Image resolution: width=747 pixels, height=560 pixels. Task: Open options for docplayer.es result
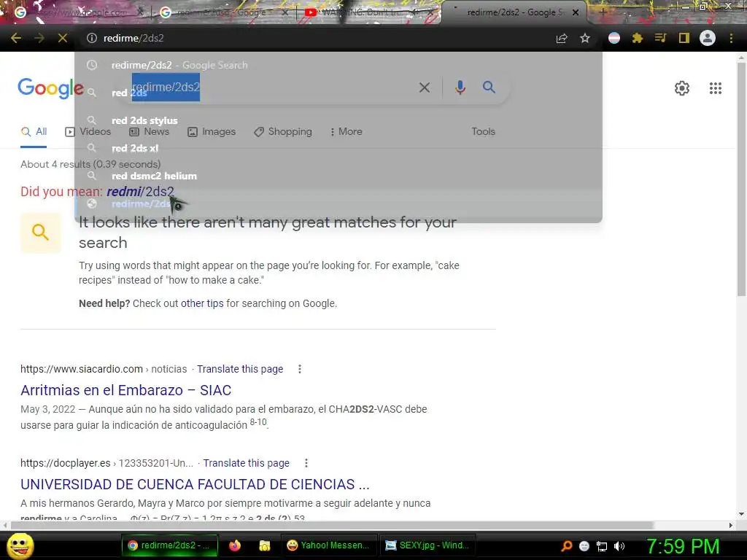click(x=306, y=463)
